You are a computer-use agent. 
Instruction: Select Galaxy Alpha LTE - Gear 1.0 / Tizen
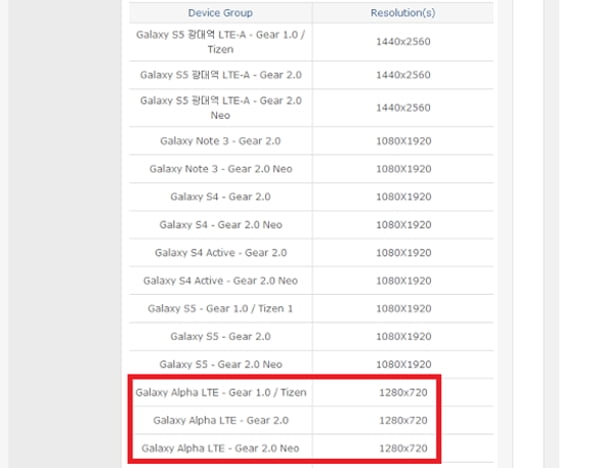[x=220, y=393]
